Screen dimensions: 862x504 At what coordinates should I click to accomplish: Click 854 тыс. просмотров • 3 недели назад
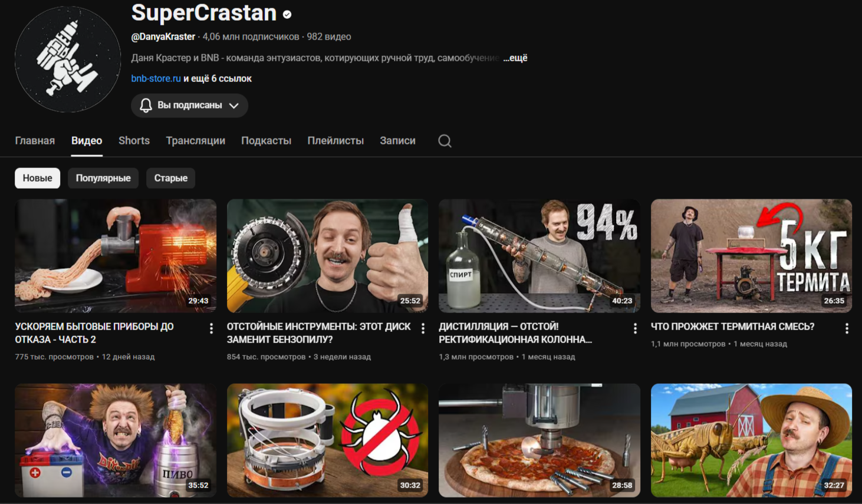point(299,357)
